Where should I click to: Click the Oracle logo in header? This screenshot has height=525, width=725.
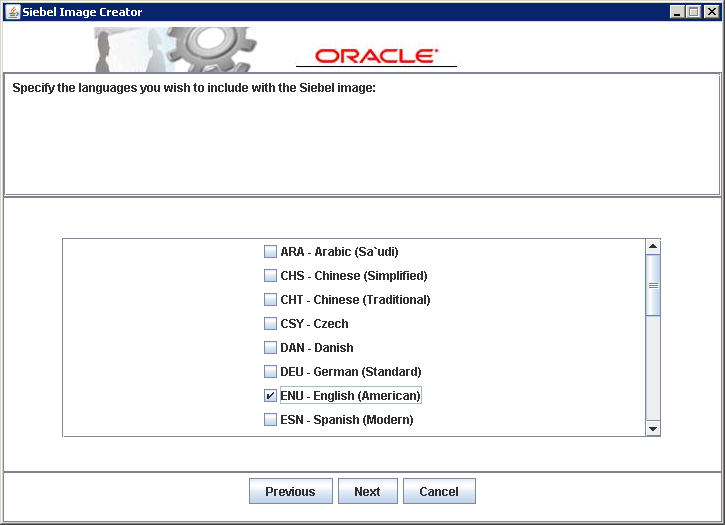(376, 56)
